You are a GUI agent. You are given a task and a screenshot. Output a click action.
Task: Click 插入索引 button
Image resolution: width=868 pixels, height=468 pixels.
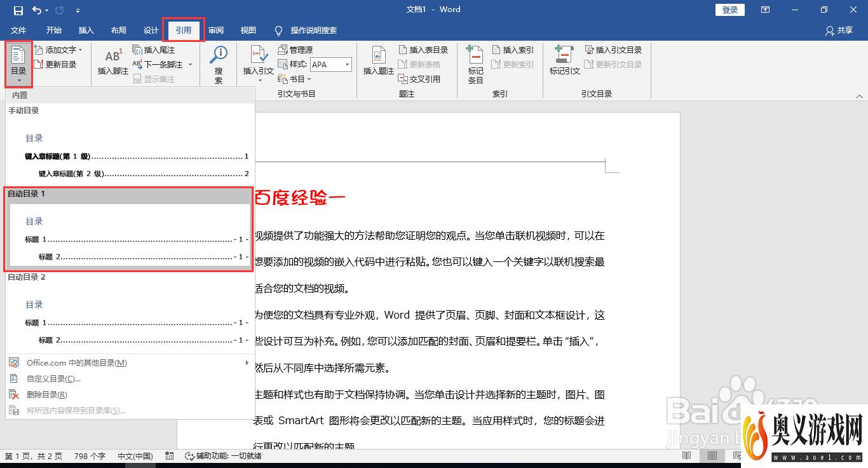point(513,50)
